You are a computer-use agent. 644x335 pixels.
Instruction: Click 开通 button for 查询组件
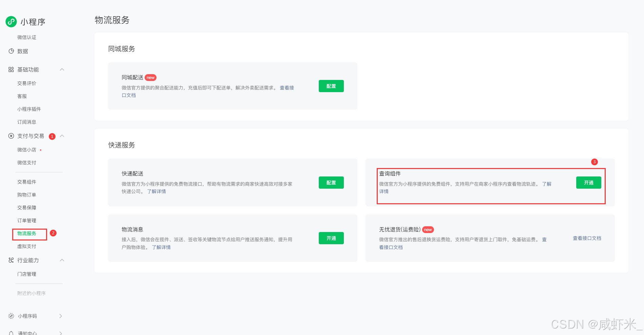pos(588,183)
